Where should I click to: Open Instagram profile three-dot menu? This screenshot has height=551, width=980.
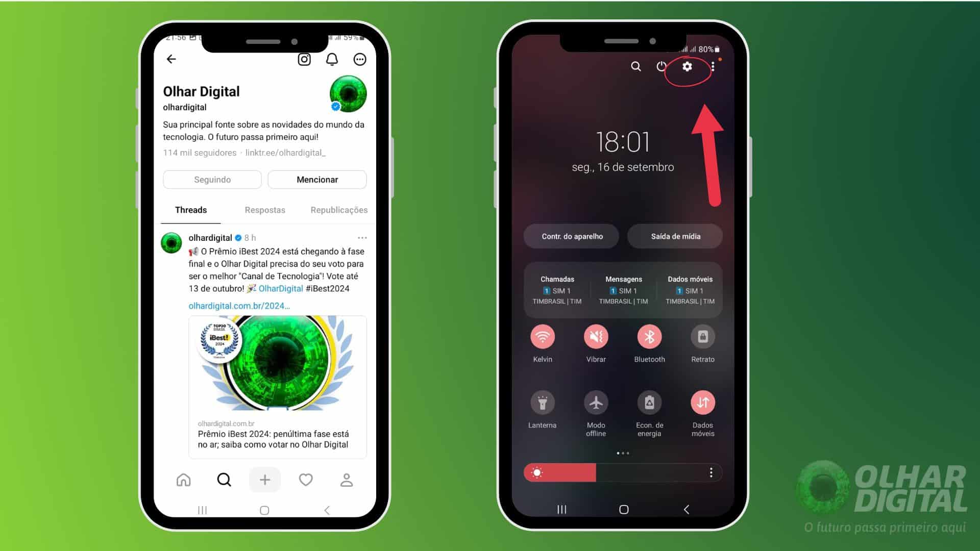click(361, 59)
